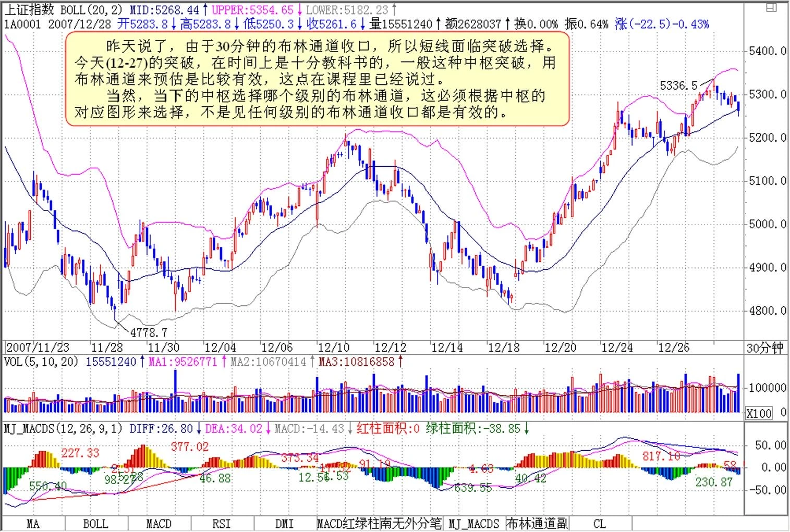Image resolution: width=790 pixels, height=532 pixels.
Task: Select the BOLL indicator tab
Action: pos(96,524)
